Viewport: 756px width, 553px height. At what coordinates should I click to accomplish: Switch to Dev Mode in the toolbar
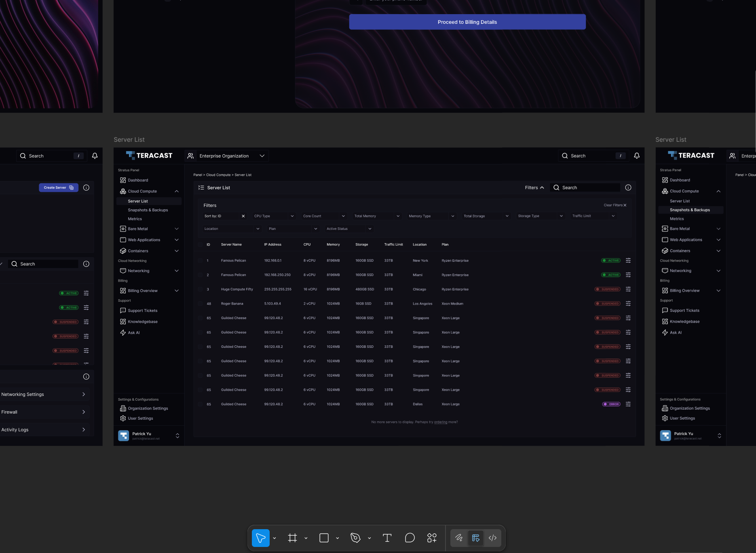tap(492, 538)
